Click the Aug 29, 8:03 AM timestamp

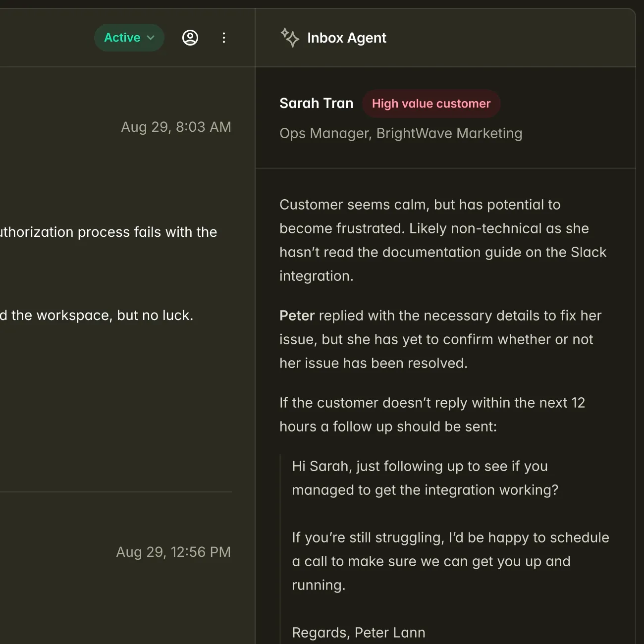coord(176,127)
